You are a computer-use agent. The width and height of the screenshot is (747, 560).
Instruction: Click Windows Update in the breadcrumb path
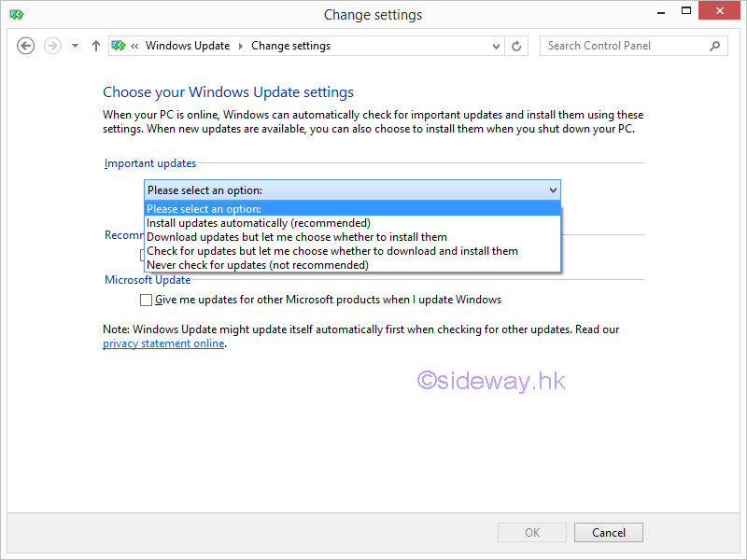pyautogui.click(x=188, y=46)
